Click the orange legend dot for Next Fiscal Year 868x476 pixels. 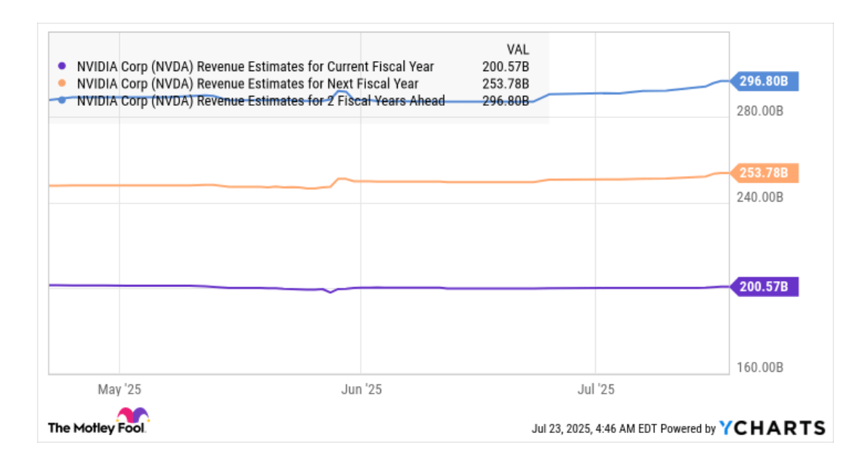62,83
